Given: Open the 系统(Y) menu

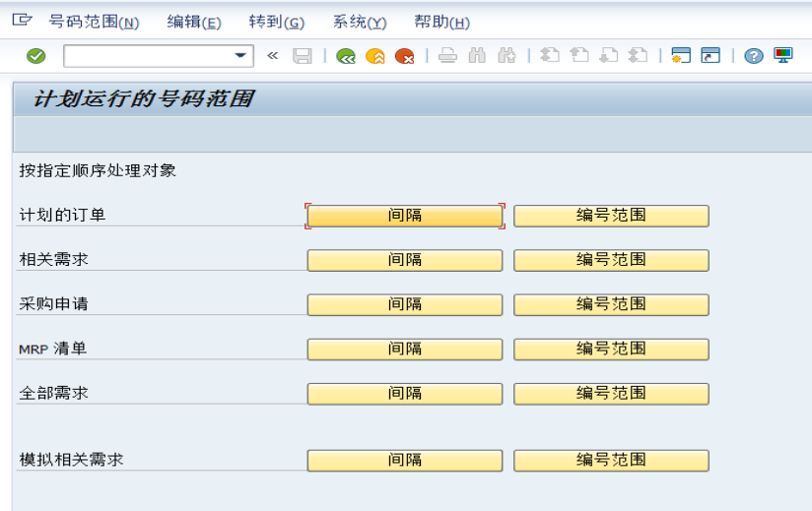Looking at the screenshot, I should pyautogui.click(x=360, y=23).
